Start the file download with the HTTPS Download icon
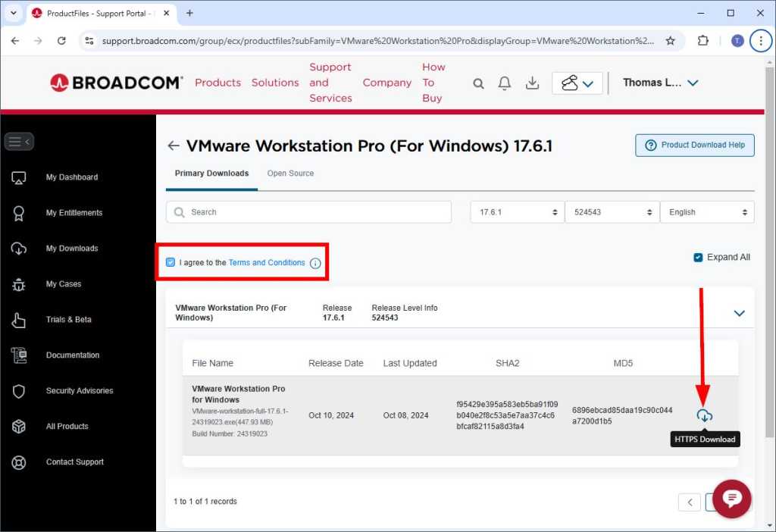The image size is (776, 532). tap(704, 415)
